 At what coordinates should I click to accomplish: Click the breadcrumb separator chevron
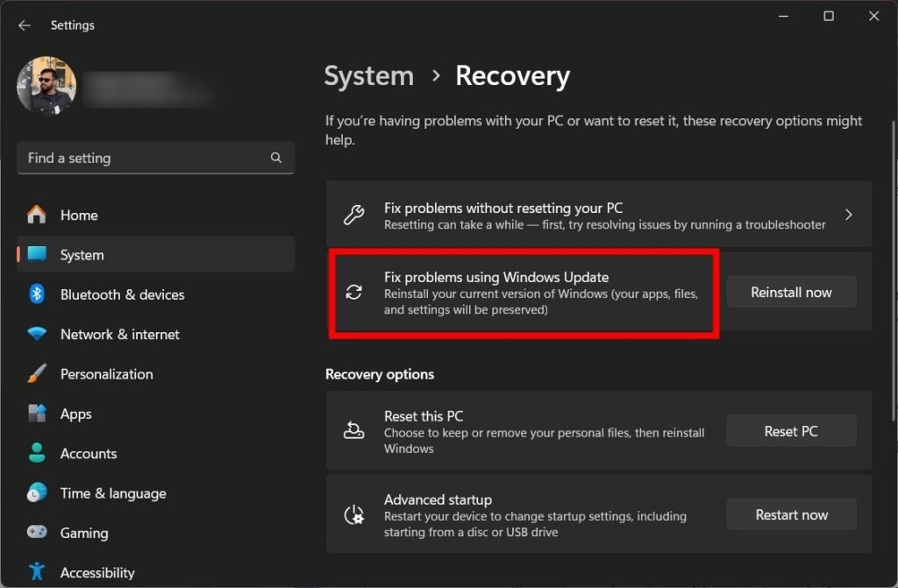pos(437,75)
